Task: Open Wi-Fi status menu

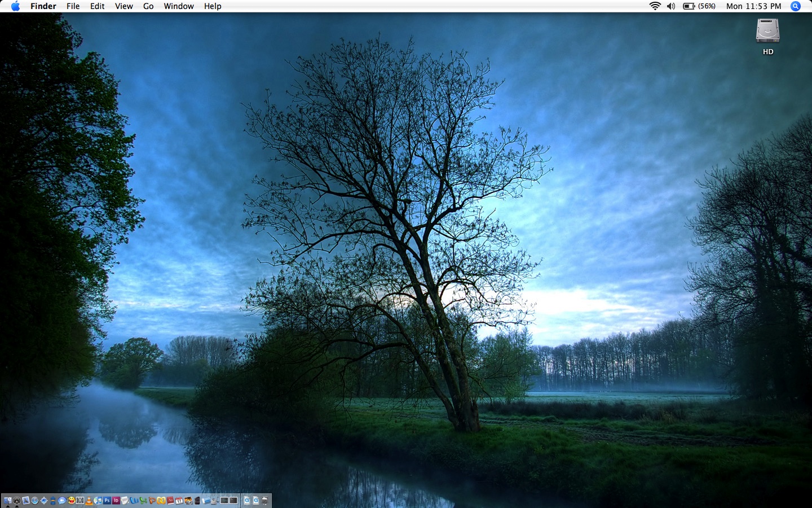Action: point(655,6)
